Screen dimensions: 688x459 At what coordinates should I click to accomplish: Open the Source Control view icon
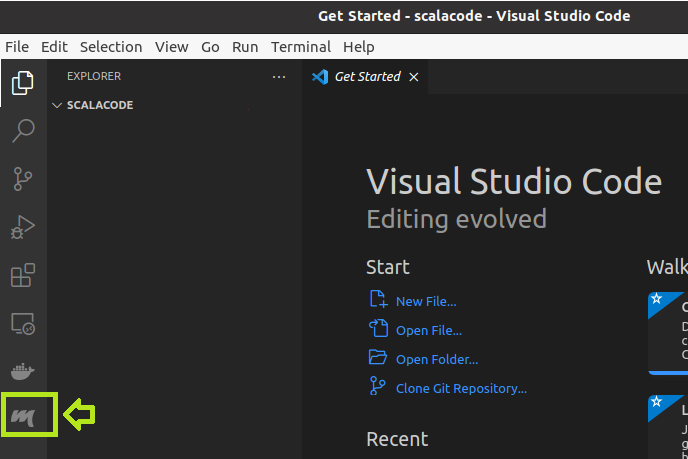coord(22,179)
